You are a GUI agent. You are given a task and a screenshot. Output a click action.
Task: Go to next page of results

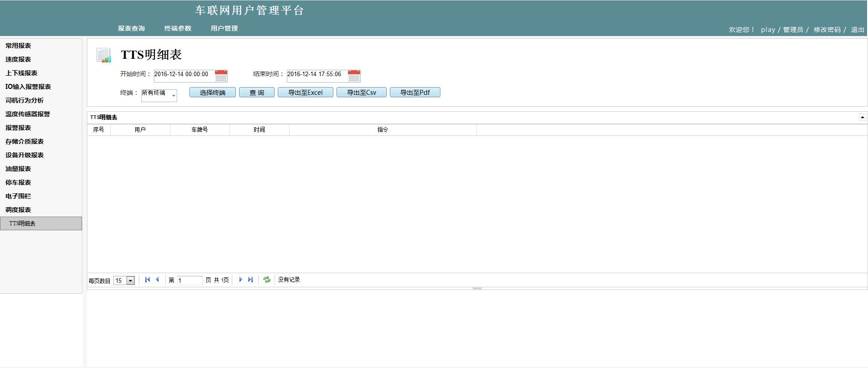click(240, 280)
